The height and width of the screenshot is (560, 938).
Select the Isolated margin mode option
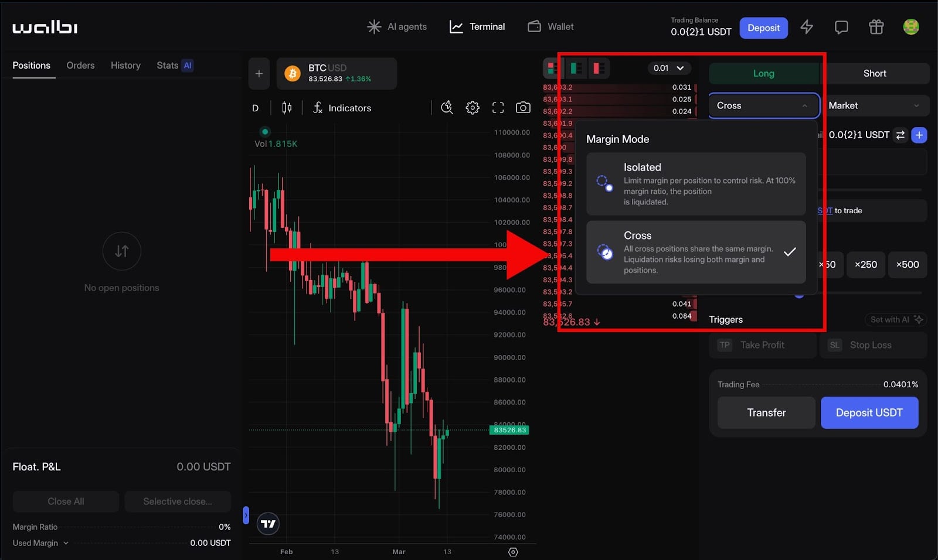(696, 184)
